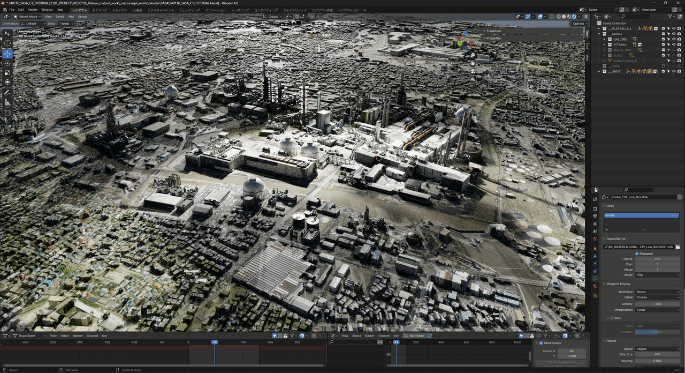685x373 pixels.
Task: Click the View button in the viewport header
Action: tap(48, 17)
